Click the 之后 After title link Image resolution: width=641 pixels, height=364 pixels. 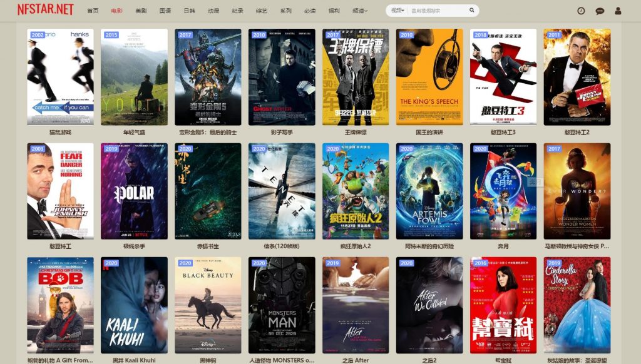click(x=356, y=360)
